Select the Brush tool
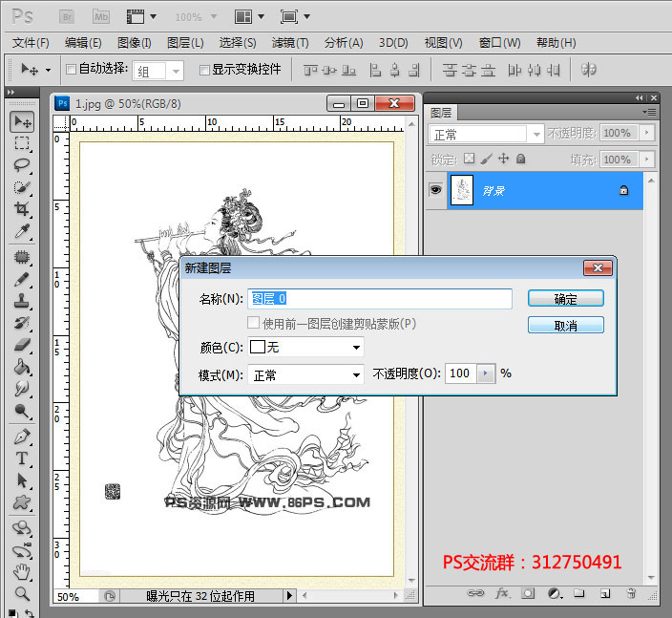 coord(22,280)
